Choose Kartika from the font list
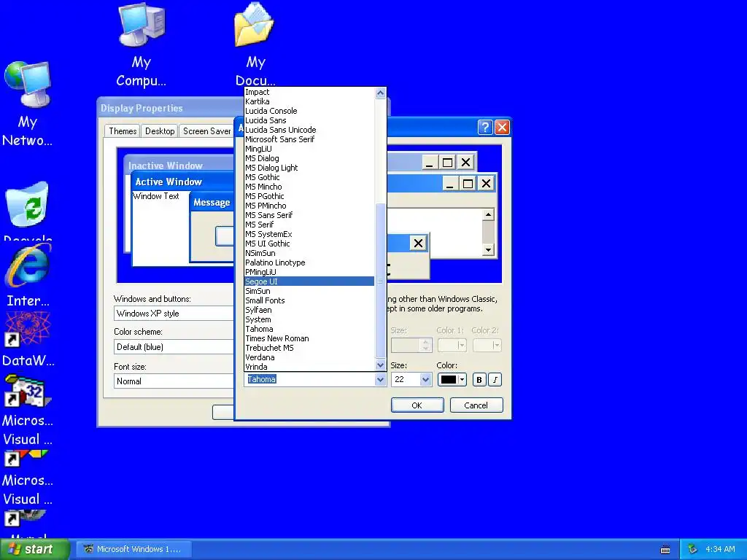This screenshot has width=747, height=560. click(x=309, y=101)
